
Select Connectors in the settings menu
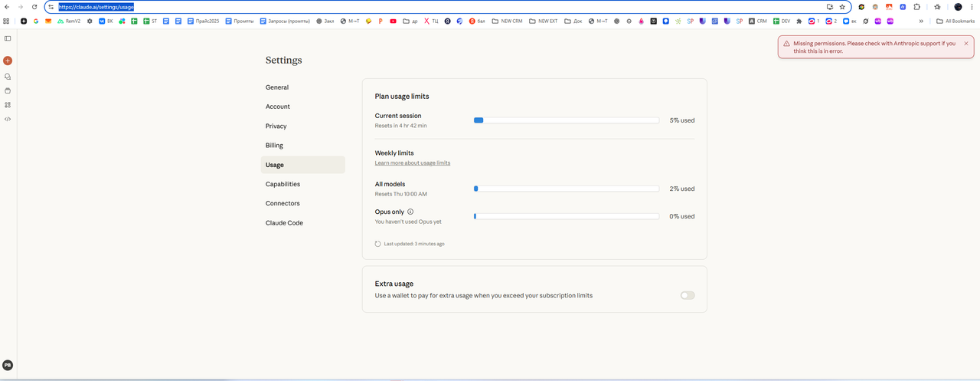(303, 203)
